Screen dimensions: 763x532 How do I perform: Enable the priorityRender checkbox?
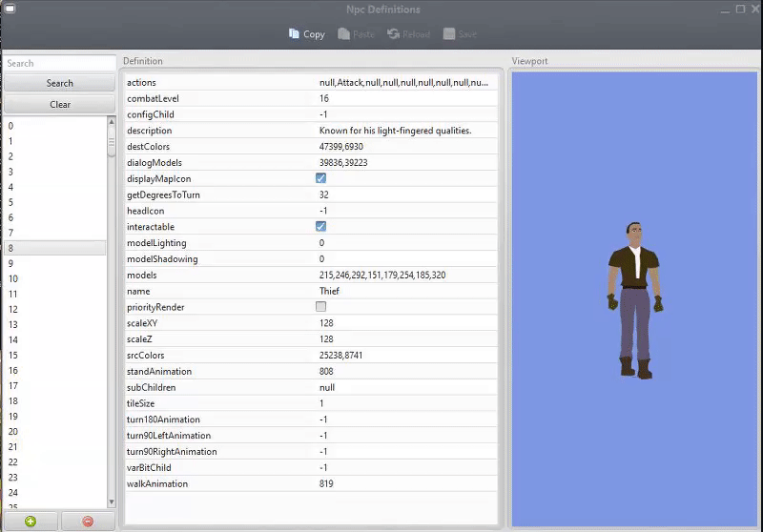click(x=320, y=307)
